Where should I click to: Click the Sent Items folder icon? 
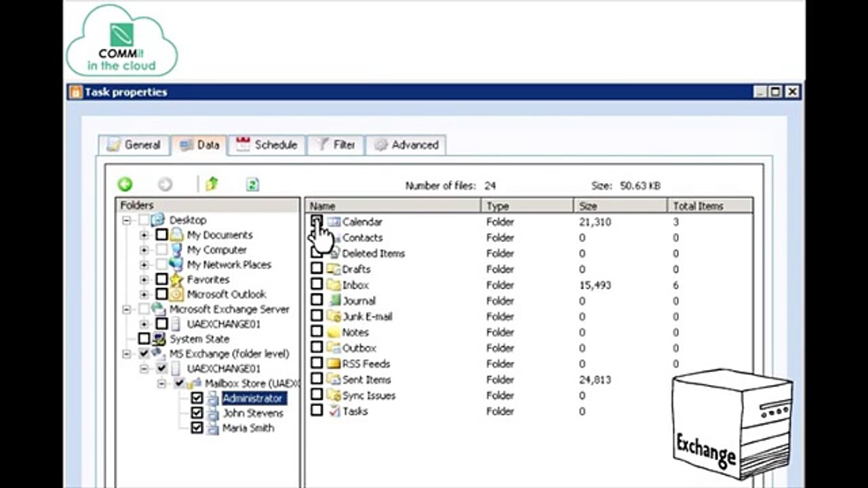(x=333, y=380)
